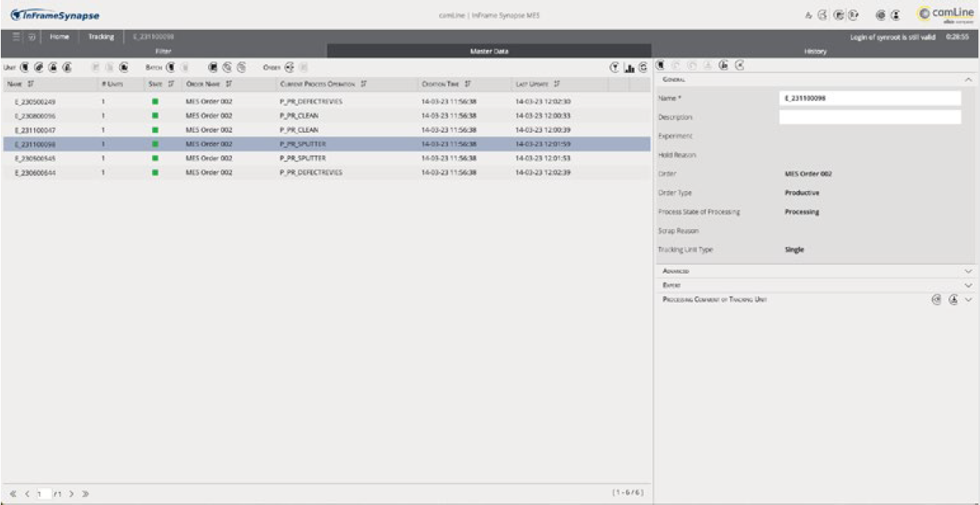
Task: Open the hamburger navigation menu
Action: (15, 36)
